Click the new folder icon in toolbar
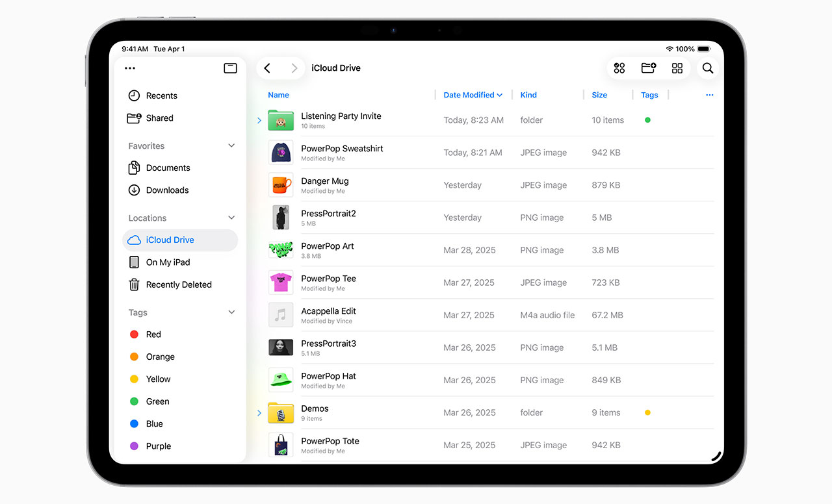This screenshot has width=832, height=504. [x=648, y=68]
